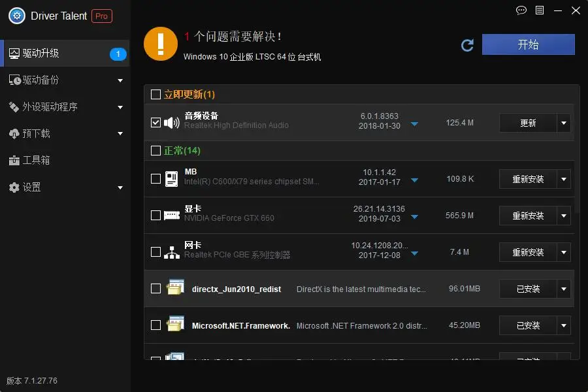The width and height of the screenshot is (588, 392).
Task: Click the Driver Talent gear logo
Action: [17, 16]
